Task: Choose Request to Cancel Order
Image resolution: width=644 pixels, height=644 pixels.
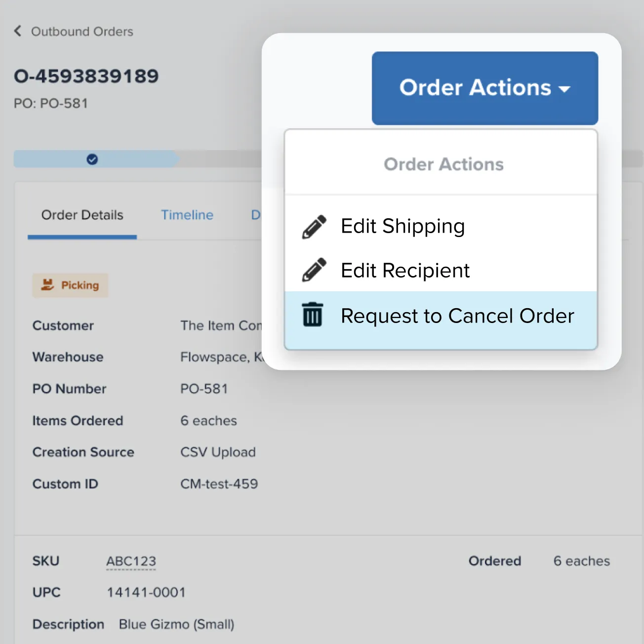Action: pyautogui.click(x=457, y=316)
